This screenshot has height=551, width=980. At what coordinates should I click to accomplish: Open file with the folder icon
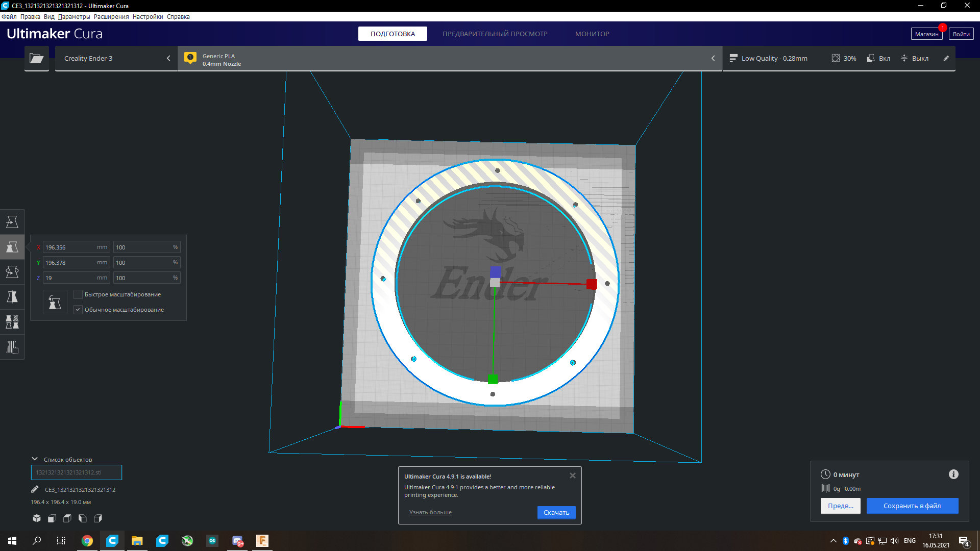click(x=37, y=58)
